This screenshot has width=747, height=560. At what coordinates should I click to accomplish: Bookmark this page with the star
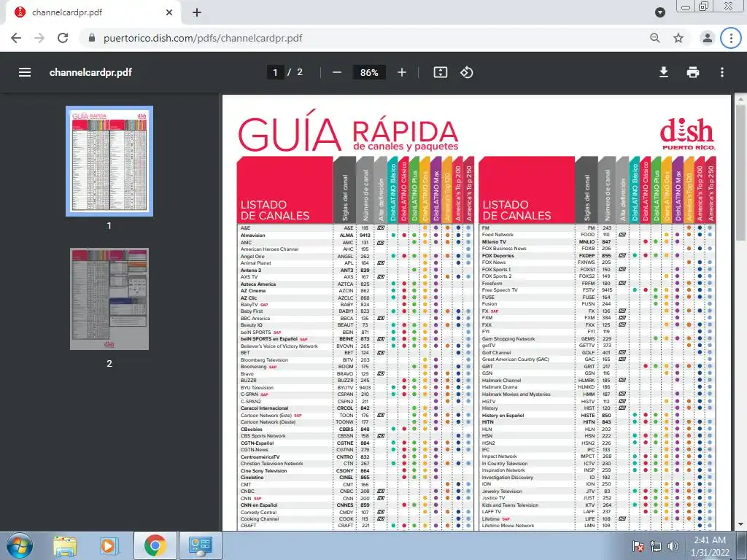tap(678, 38)
